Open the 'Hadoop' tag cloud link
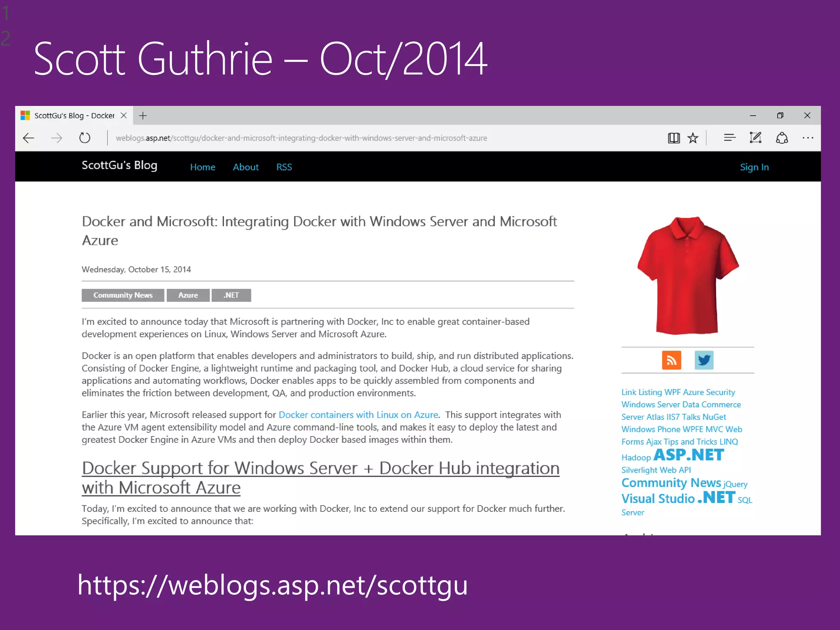 click(x=636, y=457)
